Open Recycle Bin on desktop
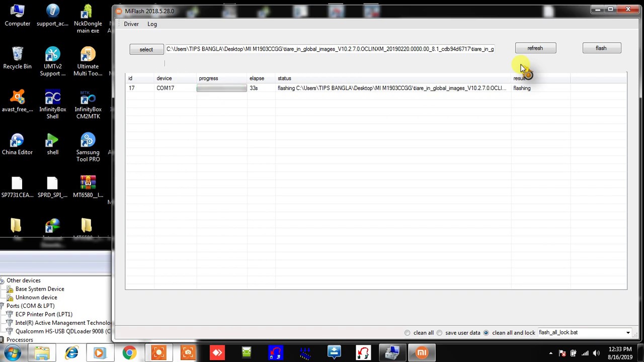 click(x=17, y=58)
